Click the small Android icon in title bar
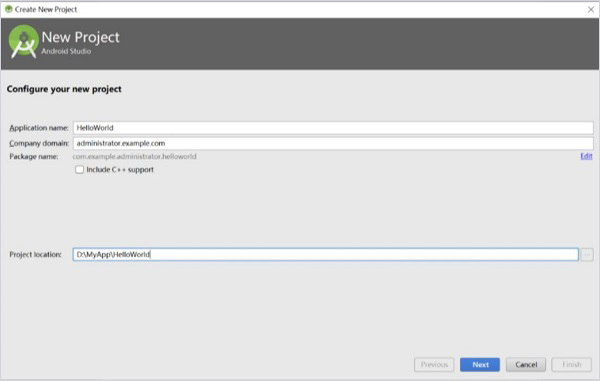This screenshot has height=381, width=600. (x=8, y=9)
